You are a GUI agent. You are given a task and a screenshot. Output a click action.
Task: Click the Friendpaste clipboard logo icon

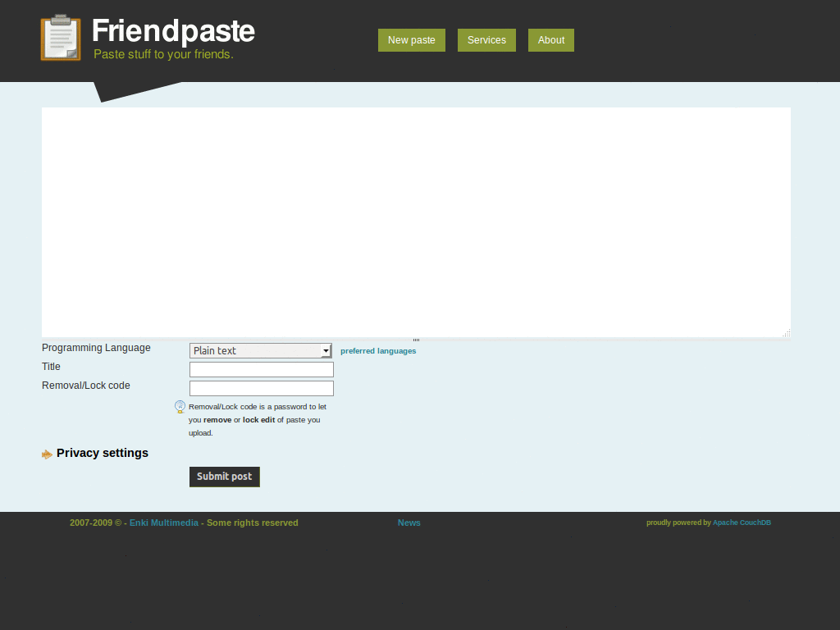coord(61,37)
